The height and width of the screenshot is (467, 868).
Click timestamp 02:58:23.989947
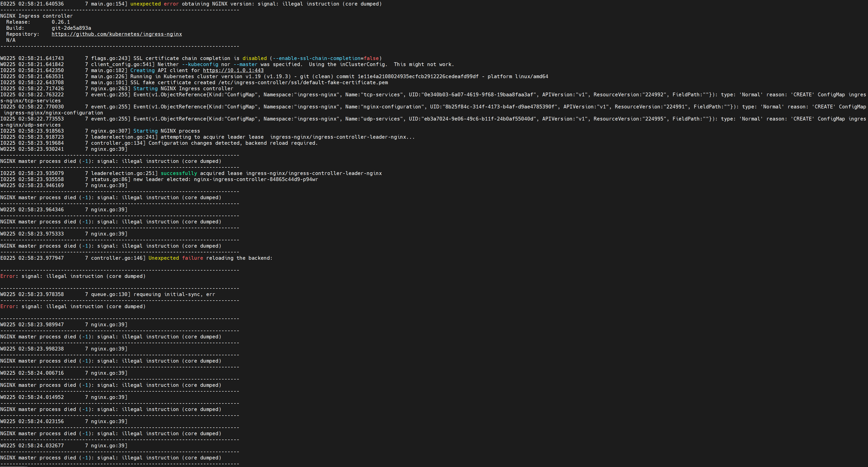pos(41,325)
